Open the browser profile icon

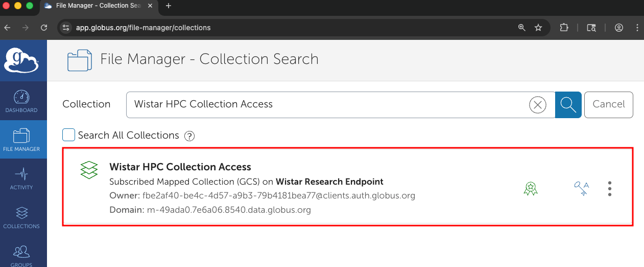[619, 28]
